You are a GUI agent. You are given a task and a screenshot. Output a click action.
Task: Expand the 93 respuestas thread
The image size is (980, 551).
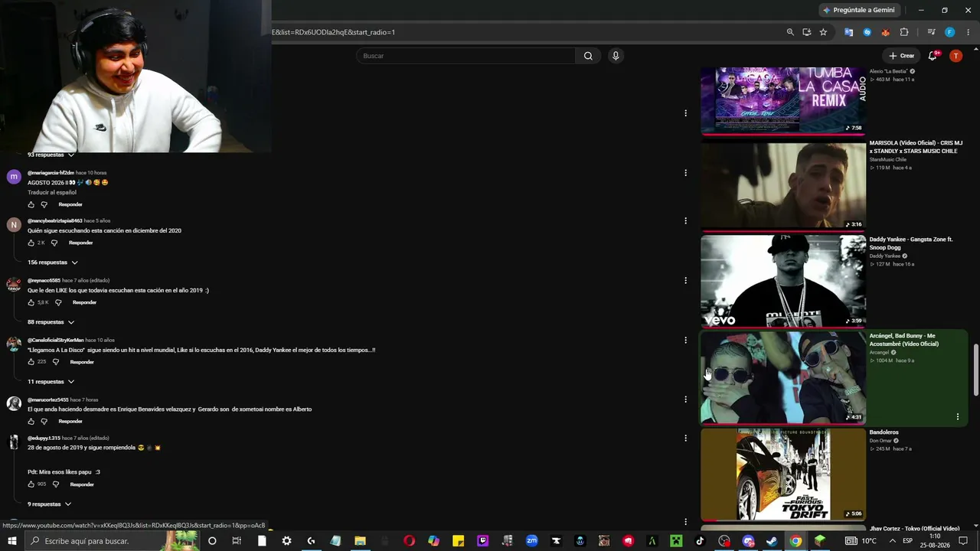51,155
